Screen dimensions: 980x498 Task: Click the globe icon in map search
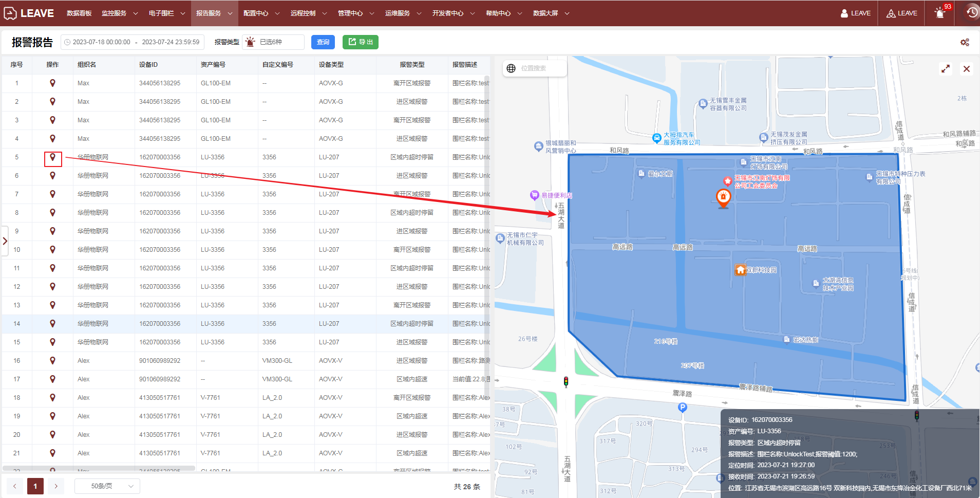(x=511, y=68)
